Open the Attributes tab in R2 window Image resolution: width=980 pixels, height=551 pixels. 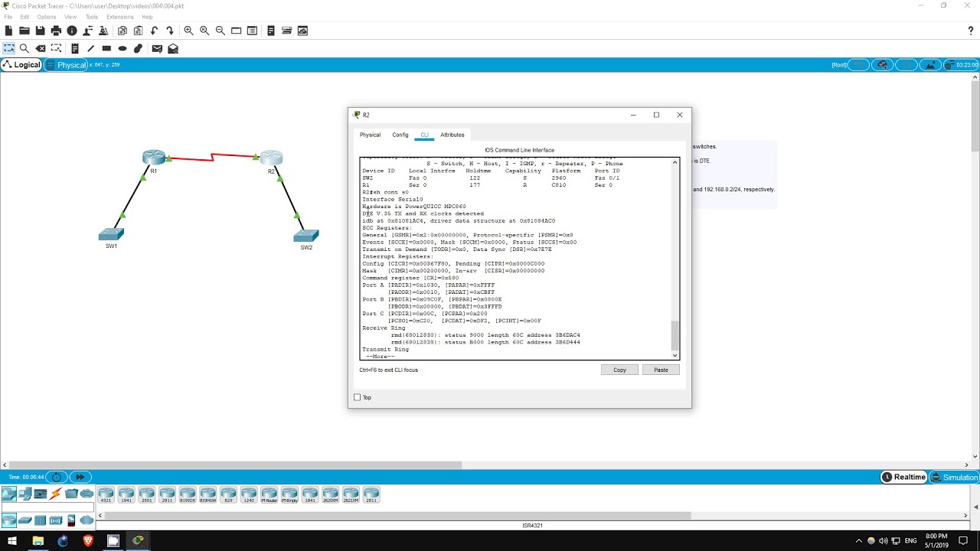[452, 135]
